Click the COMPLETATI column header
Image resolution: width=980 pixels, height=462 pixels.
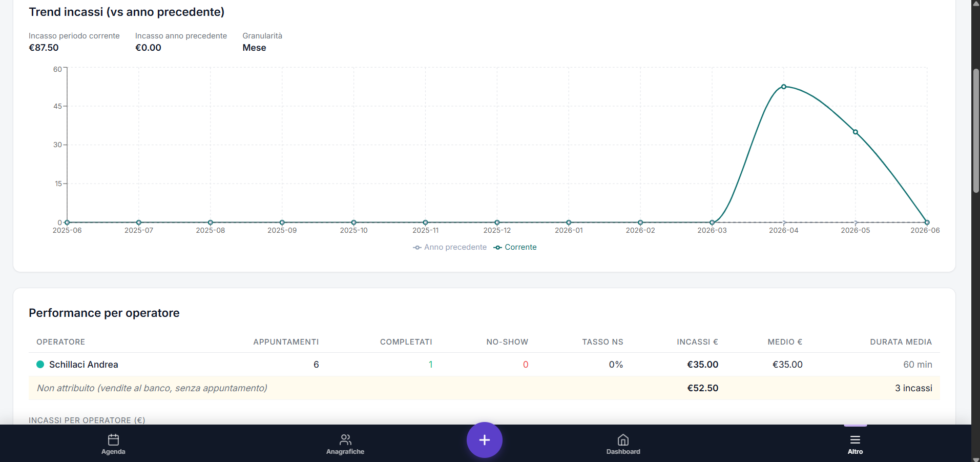(406, 342)
